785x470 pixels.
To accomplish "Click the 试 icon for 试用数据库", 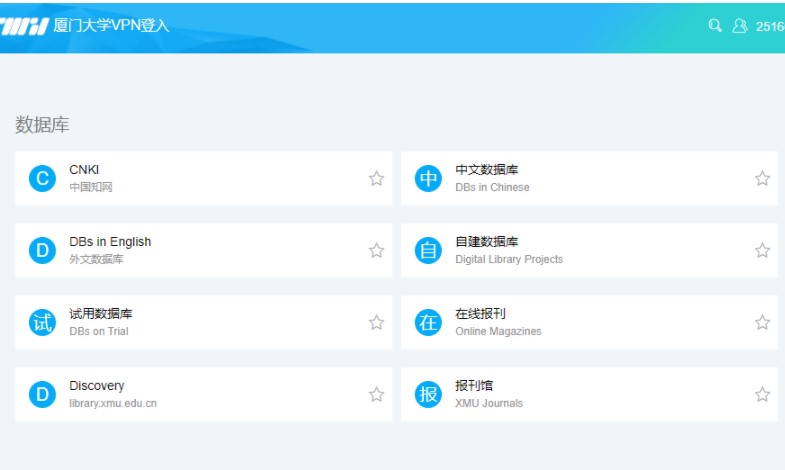I will tap(43, 322).
